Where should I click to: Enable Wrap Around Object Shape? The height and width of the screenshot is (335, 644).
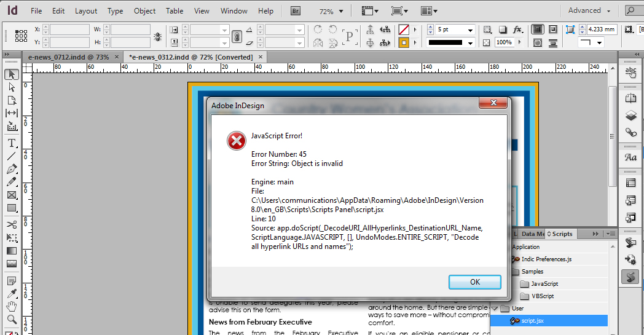(x=537, y=43)
